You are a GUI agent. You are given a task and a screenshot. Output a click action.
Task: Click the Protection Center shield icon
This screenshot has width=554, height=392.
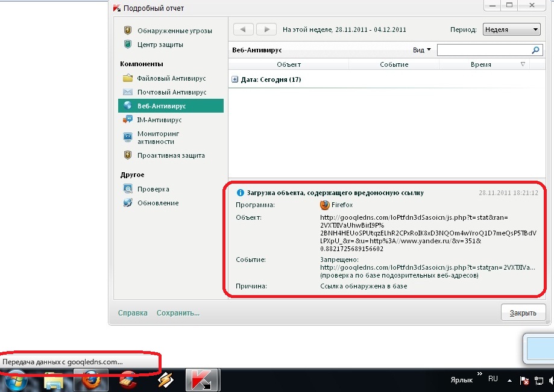point(127,45)
